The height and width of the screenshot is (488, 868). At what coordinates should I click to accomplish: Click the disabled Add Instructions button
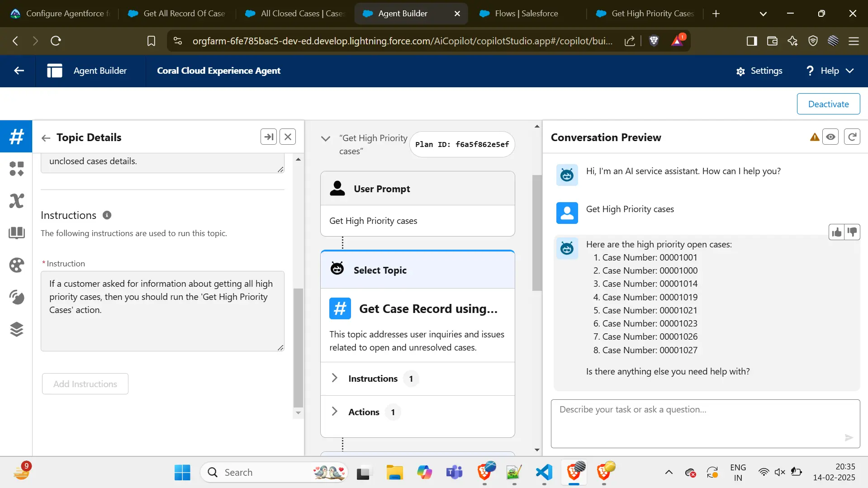tap(85, 384)
